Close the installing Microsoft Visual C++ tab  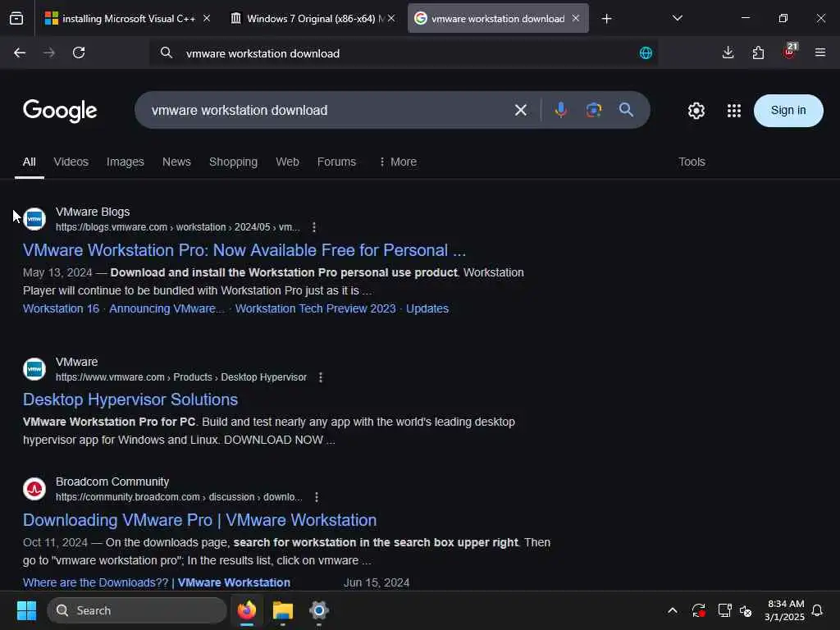point(207,19)
